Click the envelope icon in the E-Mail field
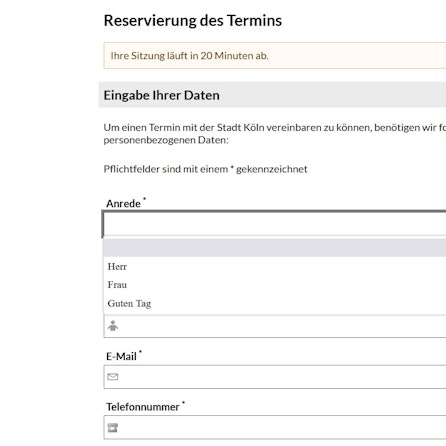Viewport: 446px width, 446px height. (113, 377)
